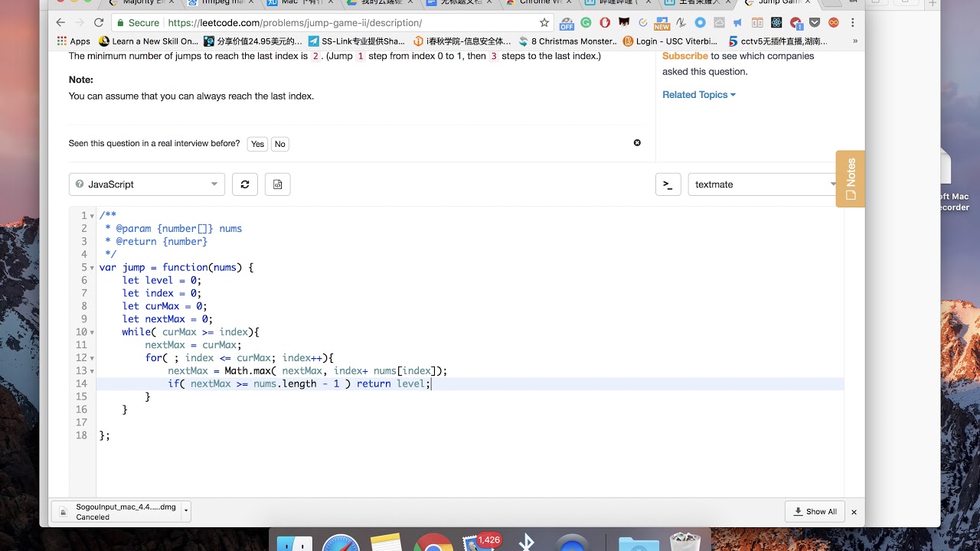The image size is (980, 551).
Task: Open Trash in the Dock
Action: [x=686, y=541]
